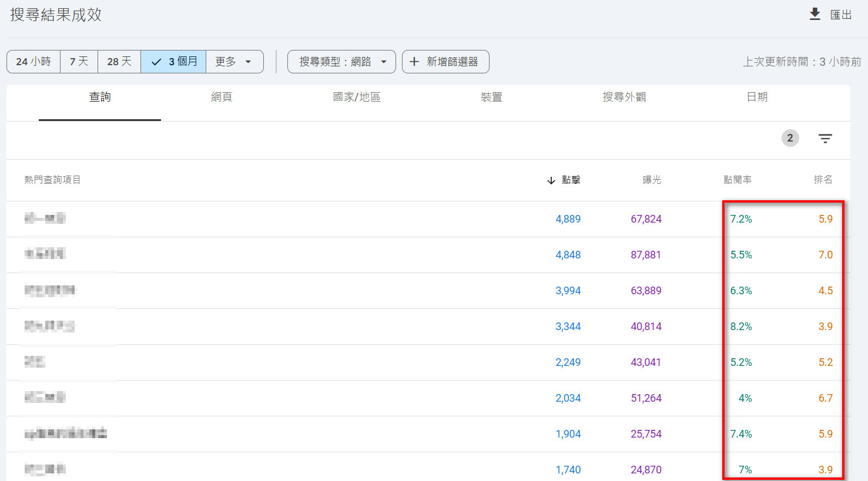Click the export download icon

pos(815,14)
